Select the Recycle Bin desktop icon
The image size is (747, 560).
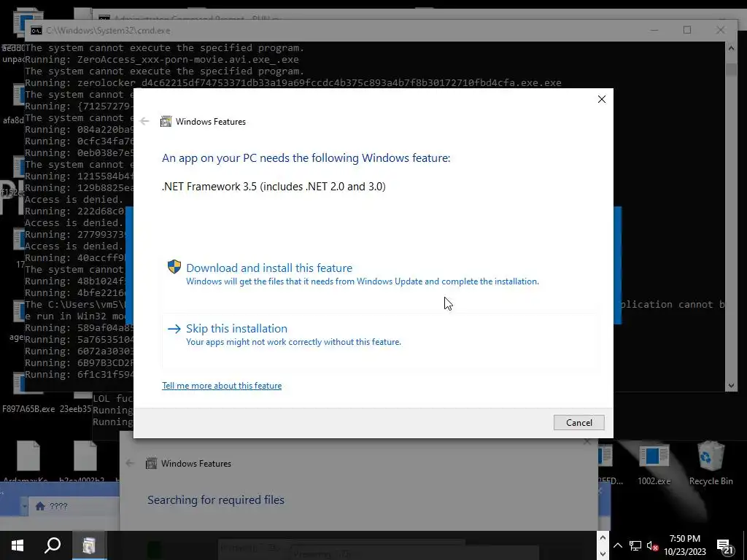(711, 463)
